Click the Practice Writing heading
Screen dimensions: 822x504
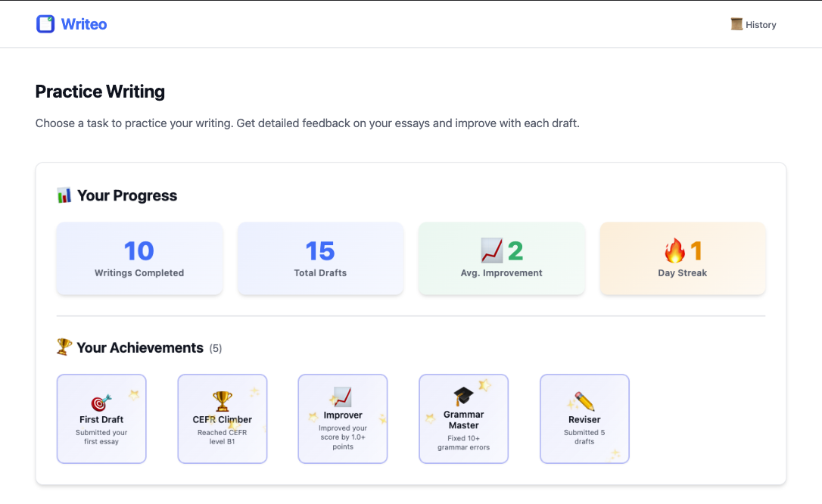tap(99, 92)
